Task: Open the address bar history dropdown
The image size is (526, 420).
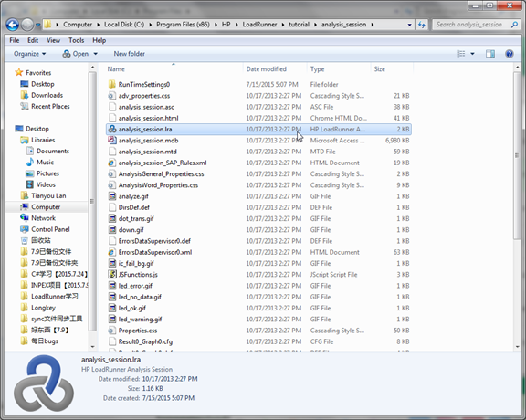Action: coord(410,25)
